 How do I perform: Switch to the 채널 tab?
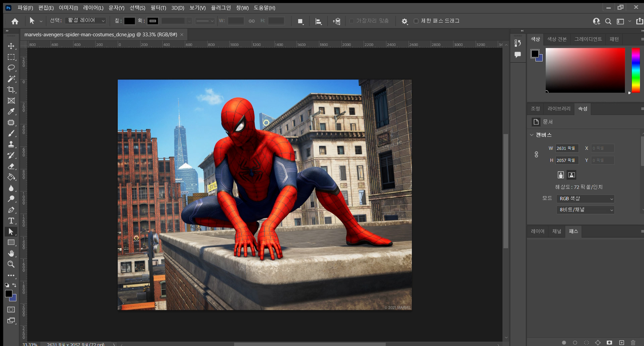tap(557, 231)
